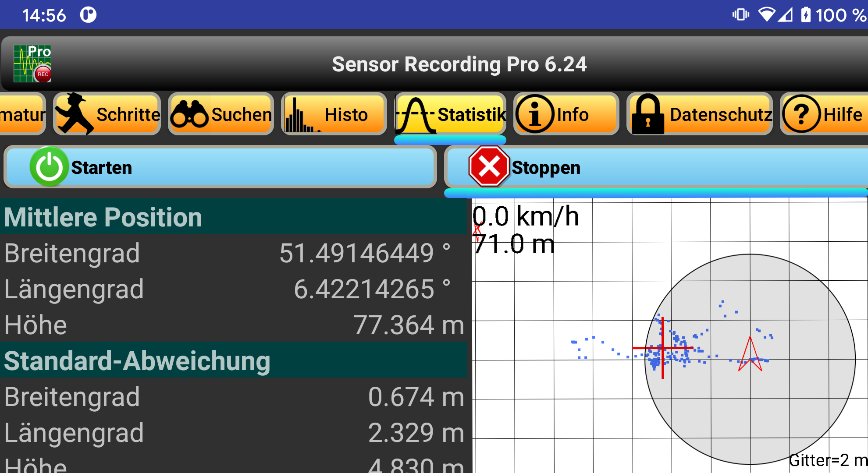The image size is (868, 473).
Task: Click latitude deviation value 0.674 m
Action: coord(416,397)
